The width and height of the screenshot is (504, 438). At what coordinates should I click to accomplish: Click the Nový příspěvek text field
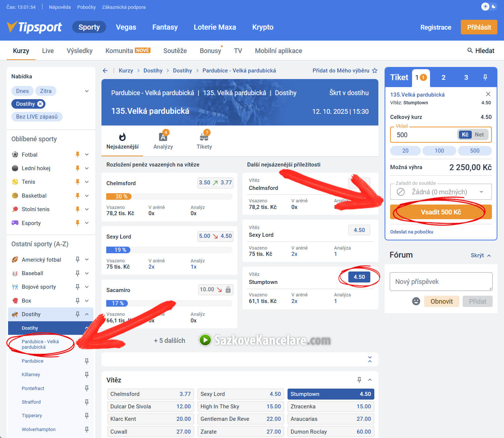click(441, 282)
